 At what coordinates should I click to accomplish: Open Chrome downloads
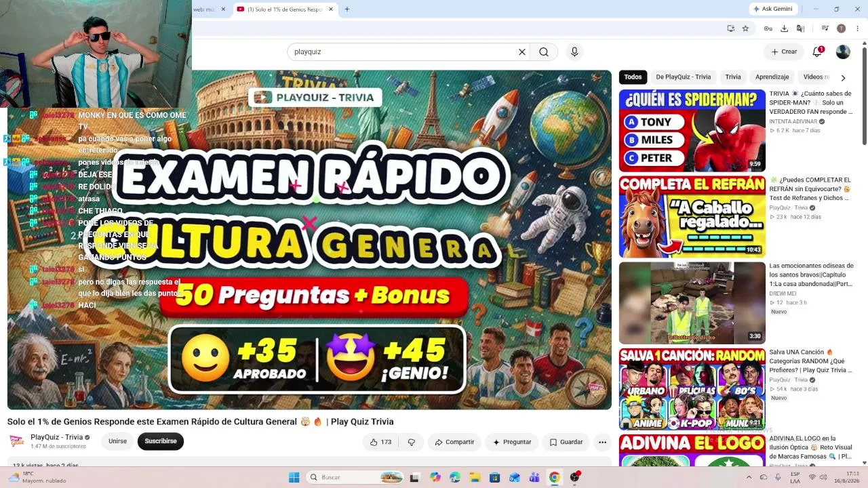pos(784,28)
